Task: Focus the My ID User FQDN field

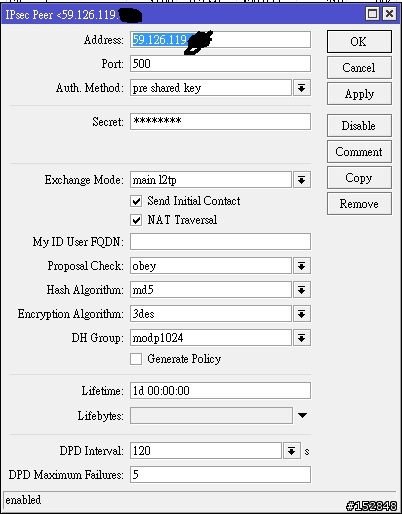Action: (x=220, y=242)
